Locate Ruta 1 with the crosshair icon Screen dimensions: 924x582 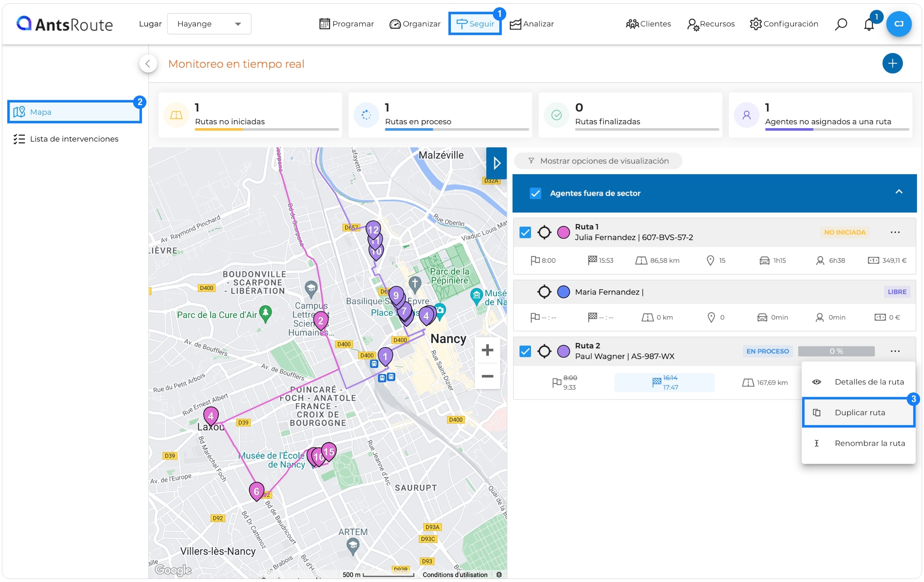point(544,232)
